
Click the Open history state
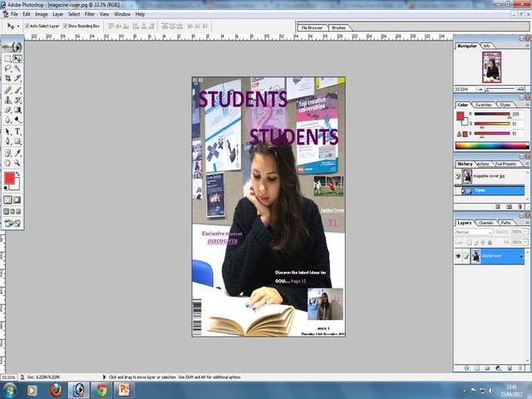click(x=493, y=190)
